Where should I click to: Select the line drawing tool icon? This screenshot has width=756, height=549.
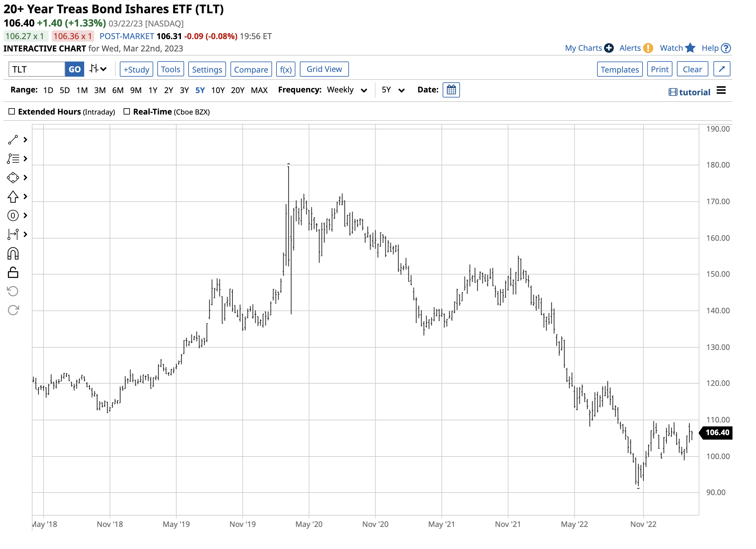[13, 140]
